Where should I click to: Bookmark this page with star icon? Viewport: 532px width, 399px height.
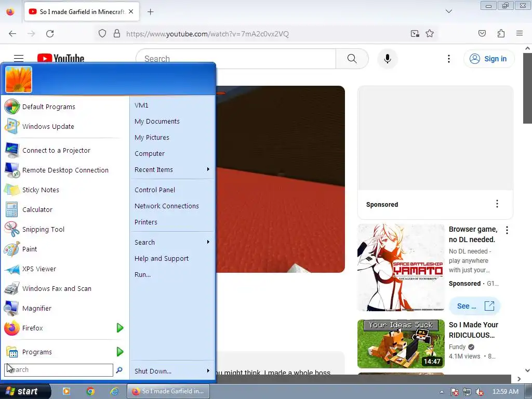(430, 34)
